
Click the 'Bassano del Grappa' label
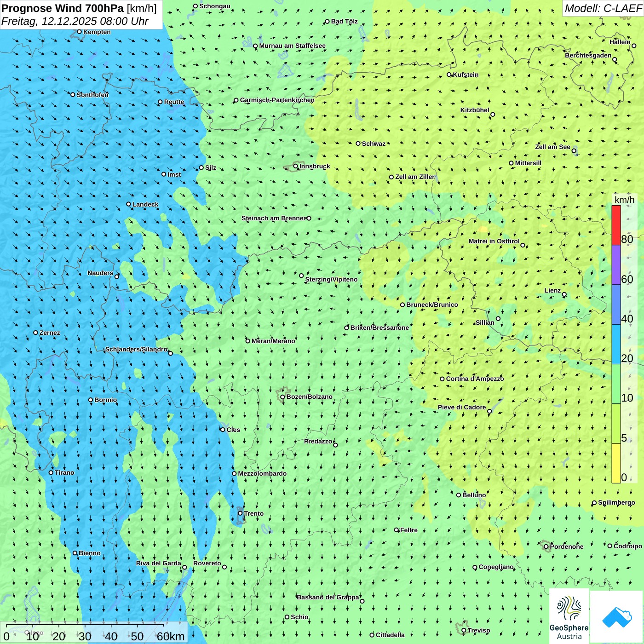coord(328,597)
